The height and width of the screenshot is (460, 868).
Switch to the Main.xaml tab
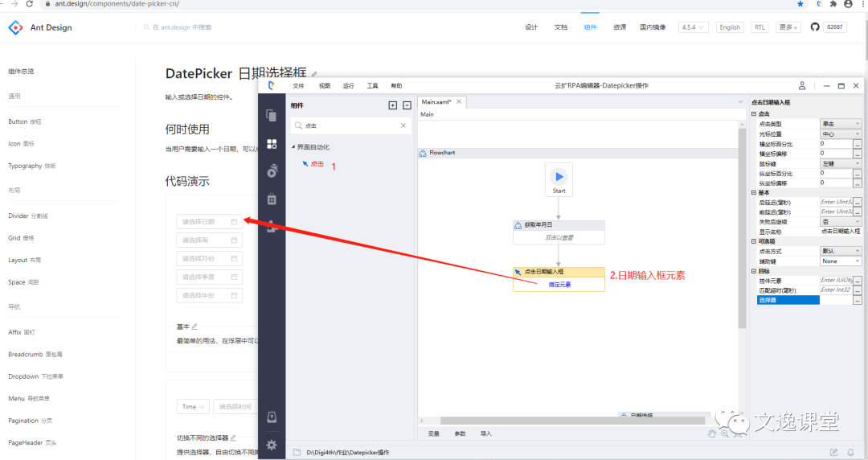436,102
